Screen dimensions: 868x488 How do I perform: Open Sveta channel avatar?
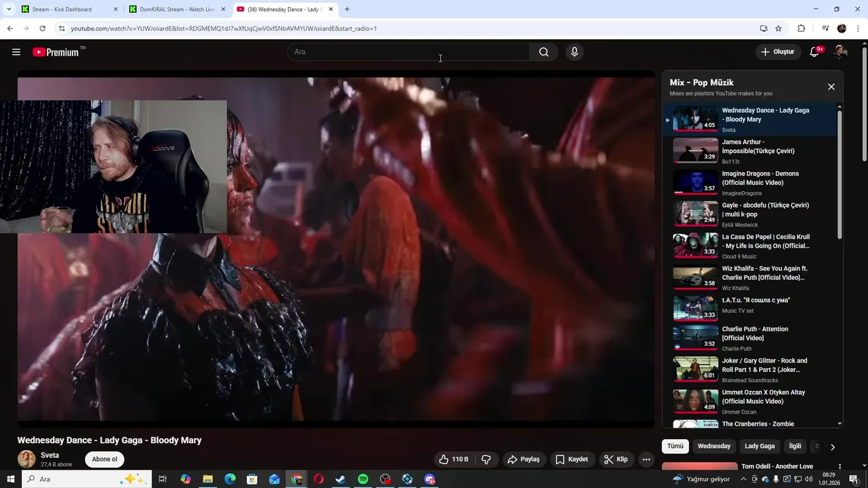tap(26, 459)
